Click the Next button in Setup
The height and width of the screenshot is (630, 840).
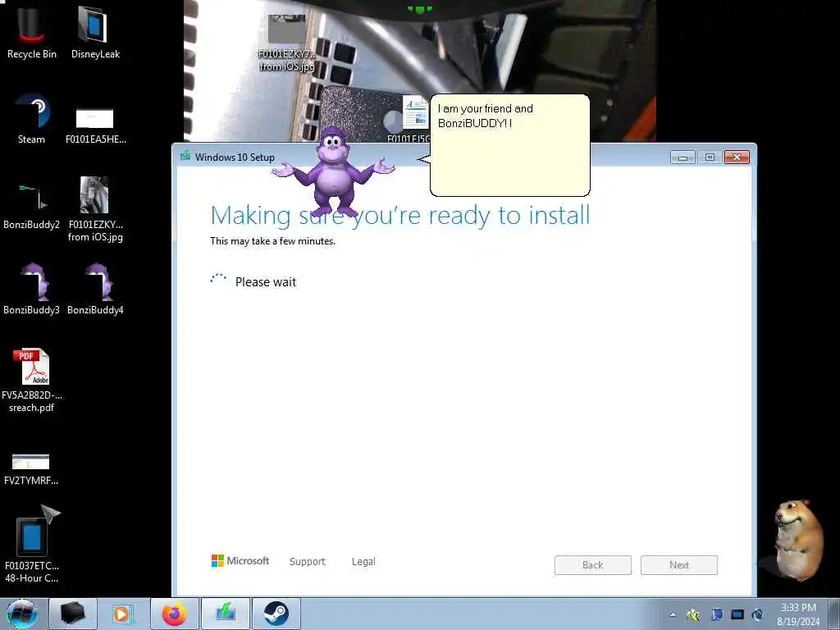tap(678, 564)
